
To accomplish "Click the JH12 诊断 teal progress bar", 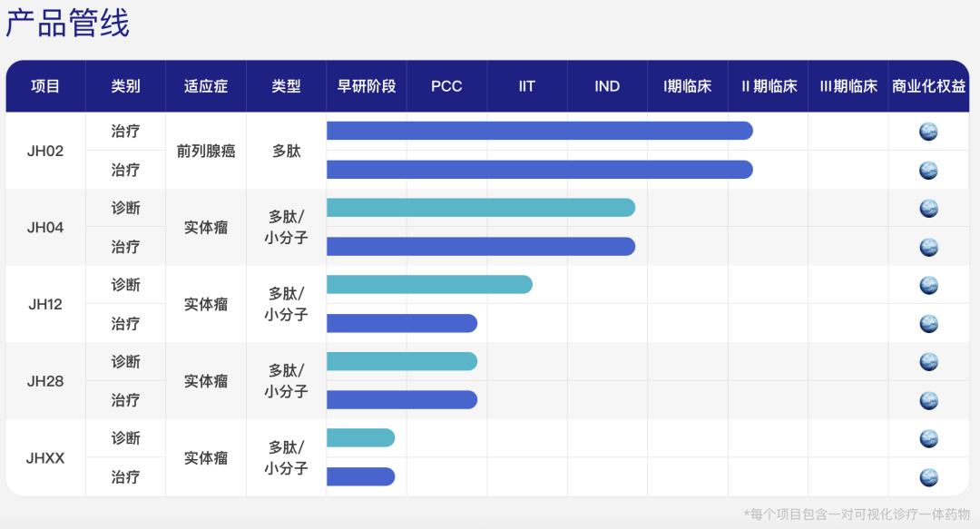I will [428, 285].
